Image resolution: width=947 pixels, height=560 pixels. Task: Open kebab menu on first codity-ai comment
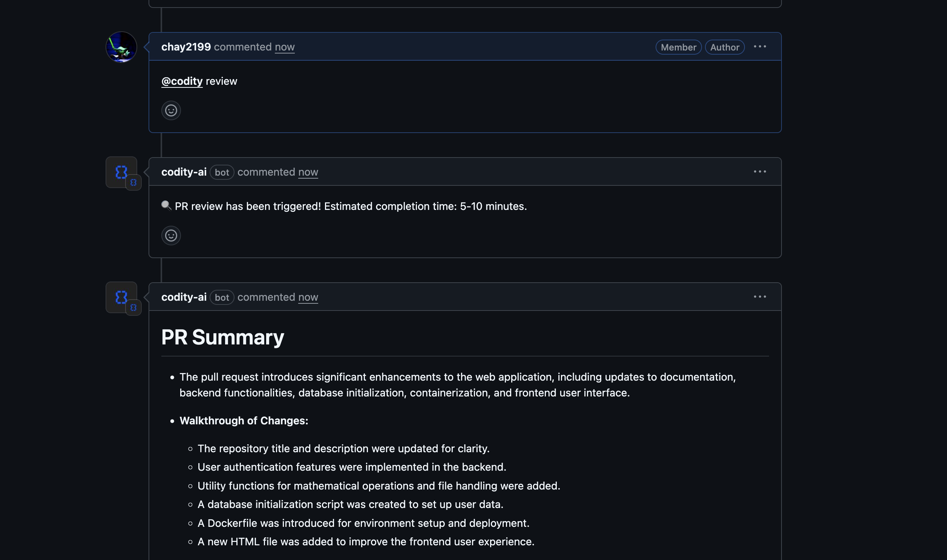click(x=759, y=171)
